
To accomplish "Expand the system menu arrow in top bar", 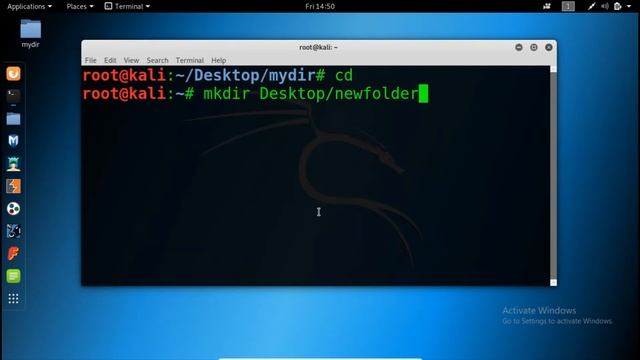I will (x=629, y=6).
